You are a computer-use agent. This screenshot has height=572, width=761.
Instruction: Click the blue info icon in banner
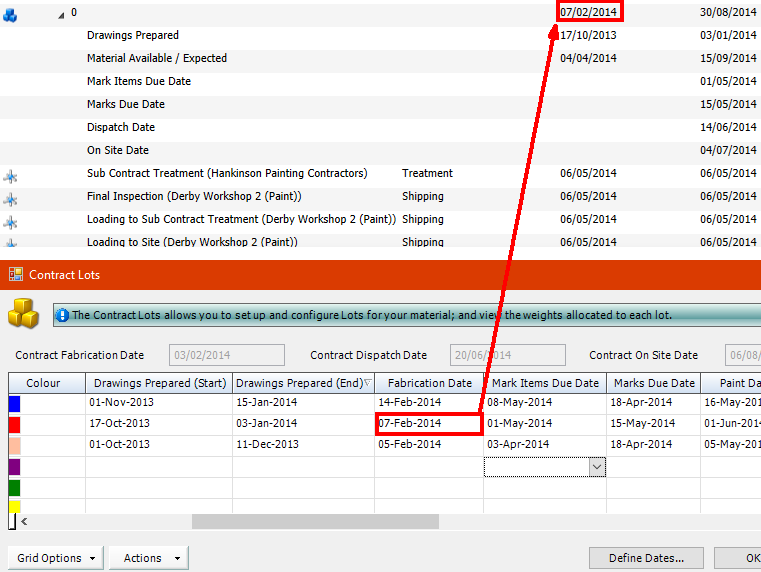(x=62, y=315)
